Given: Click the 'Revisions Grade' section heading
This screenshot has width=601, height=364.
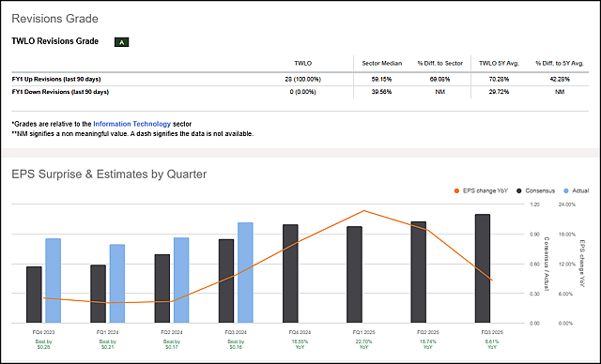Looking at the screenshot, I should 54,19.
